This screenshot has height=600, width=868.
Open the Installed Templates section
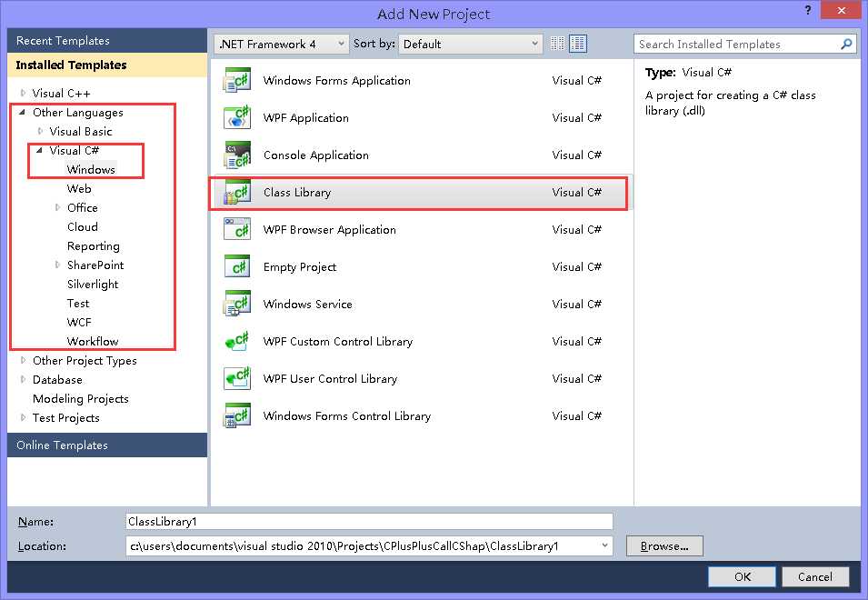pyautogui.click(x=107, y=65)
